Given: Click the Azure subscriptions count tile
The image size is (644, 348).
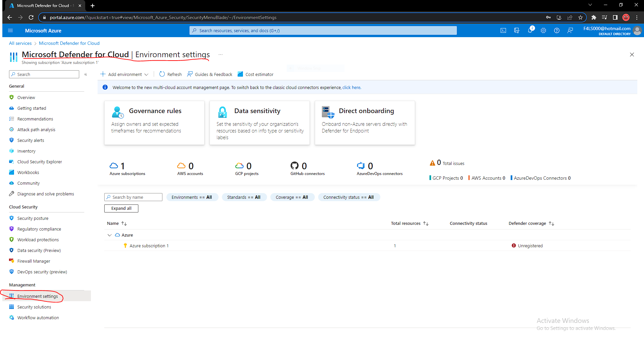Looking at the screenshot, I should click(x=127, y=169).
